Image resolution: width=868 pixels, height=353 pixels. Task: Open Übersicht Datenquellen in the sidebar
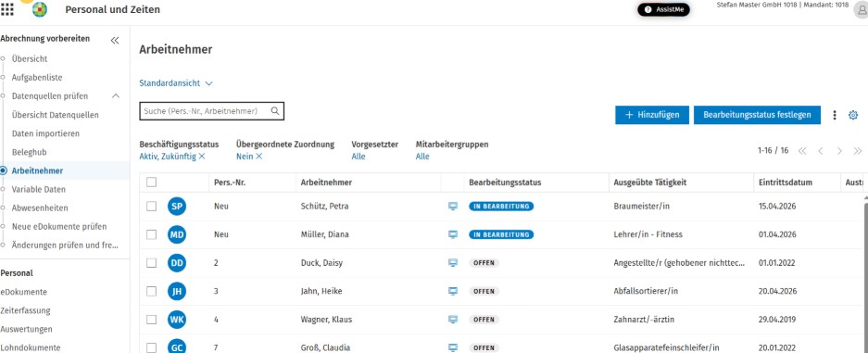click(56, 115)
